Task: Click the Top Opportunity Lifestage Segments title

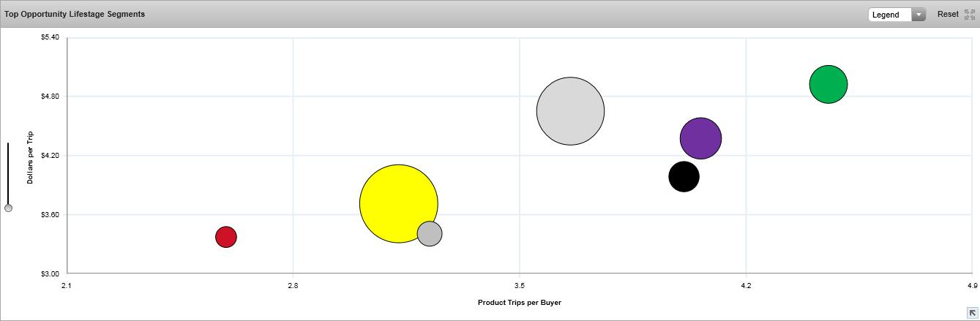Action: (75, 14)
